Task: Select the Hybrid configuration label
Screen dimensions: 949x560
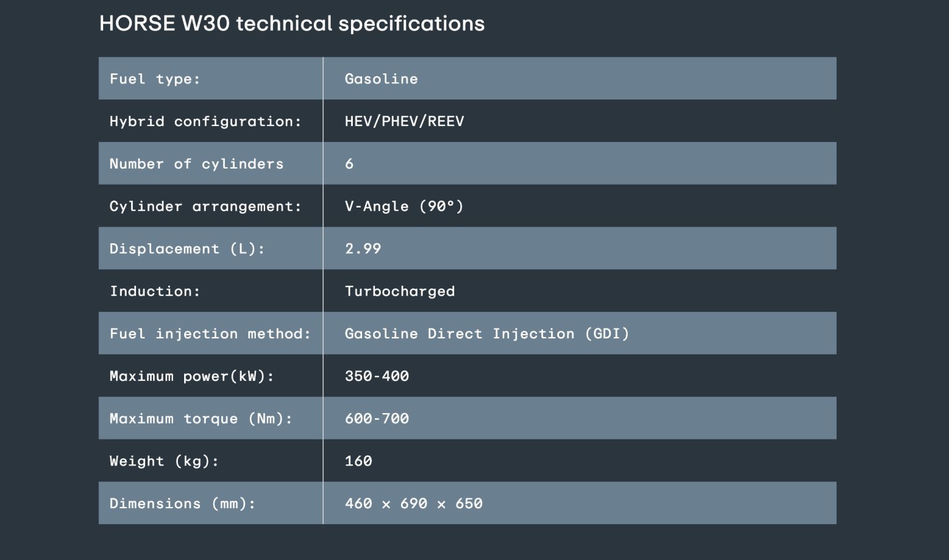Action: pos(205,121)
